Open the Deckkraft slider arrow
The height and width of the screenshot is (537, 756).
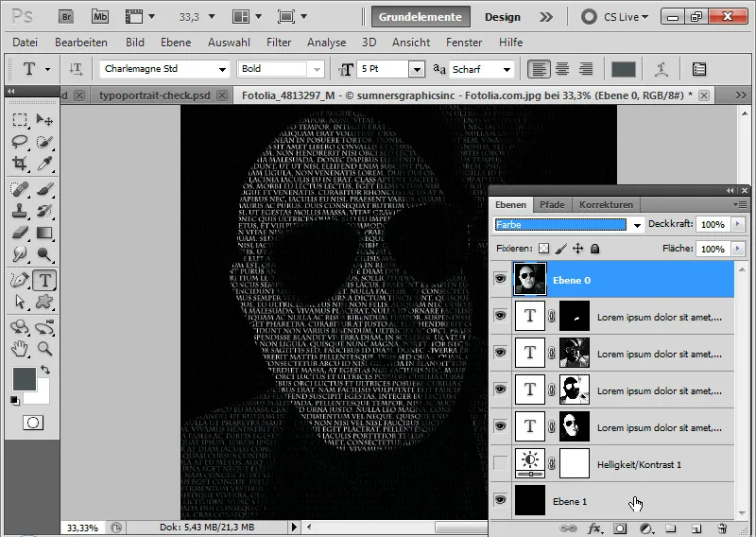click(x=737, y=224)
